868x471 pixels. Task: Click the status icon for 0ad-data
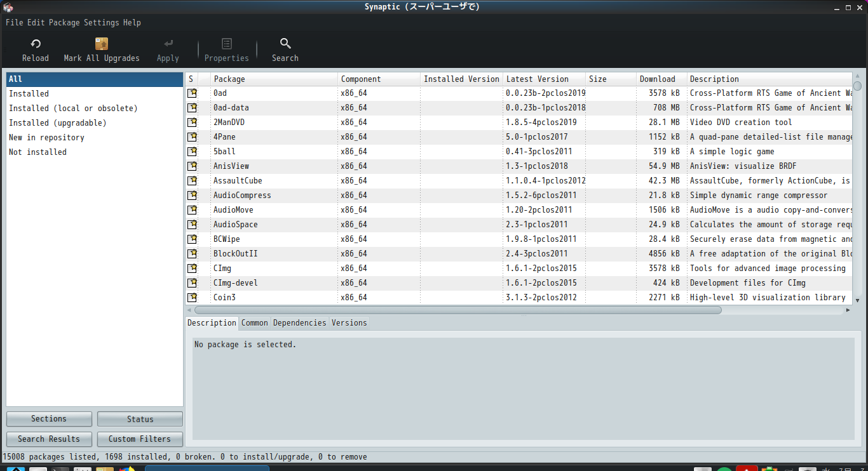(x=192, y=107)
